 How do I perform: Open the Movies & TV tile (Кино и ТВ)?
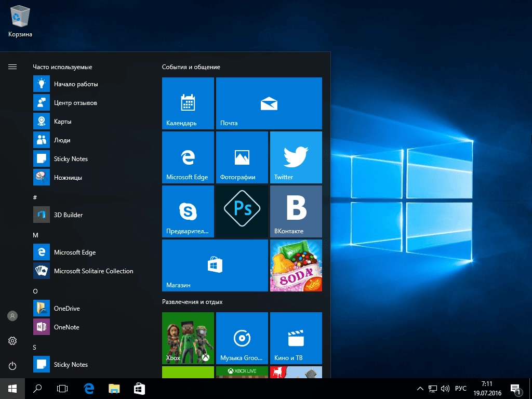tap(296, 338)
